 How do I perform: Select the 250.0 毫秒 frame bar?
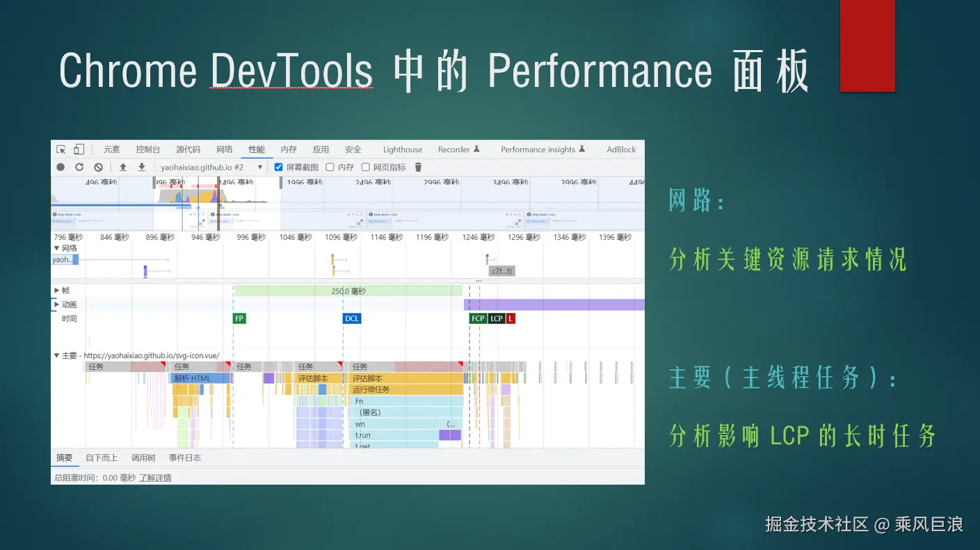point(348,291)
